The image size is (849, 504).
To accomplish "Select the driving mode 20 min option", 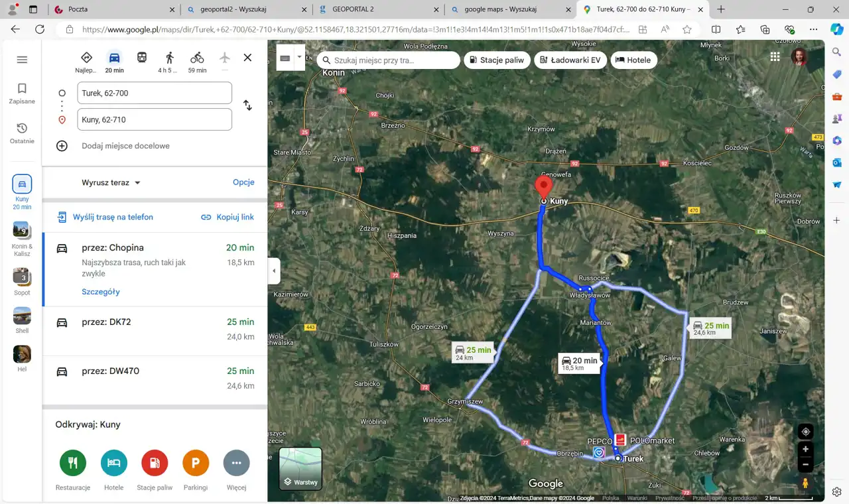I will pyautogui.click(x=114, y=58).
